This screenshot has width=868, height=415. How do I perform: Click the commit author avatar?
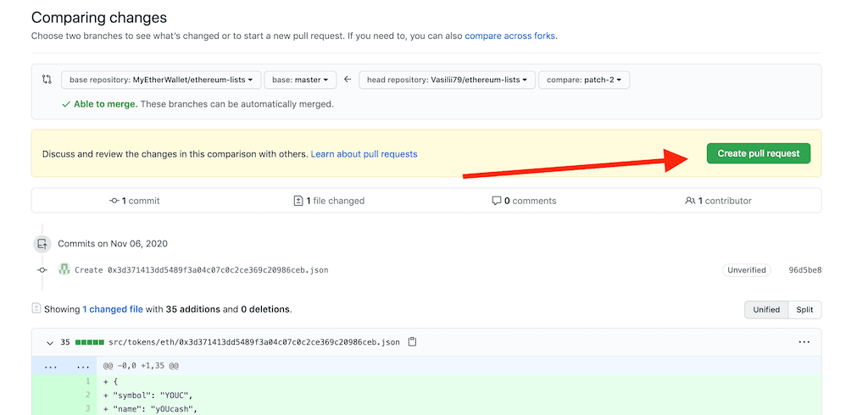pos(64,269)
